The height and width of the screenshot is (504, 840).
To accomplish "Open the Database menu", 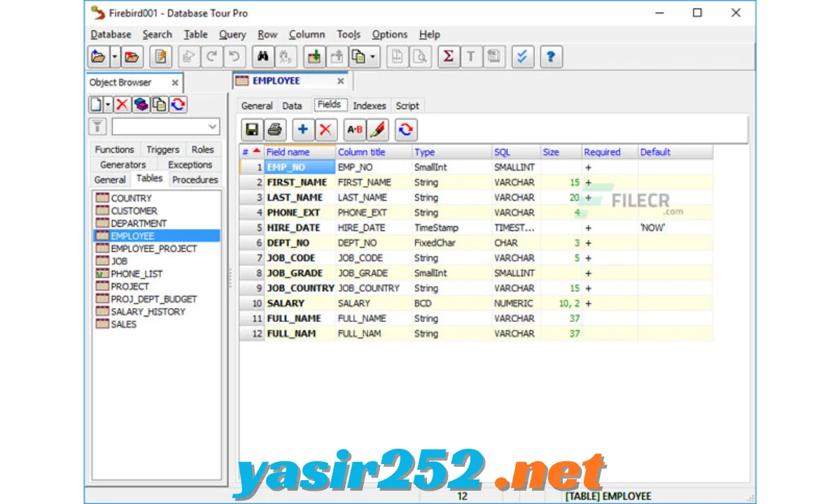I will coord(111,34).
